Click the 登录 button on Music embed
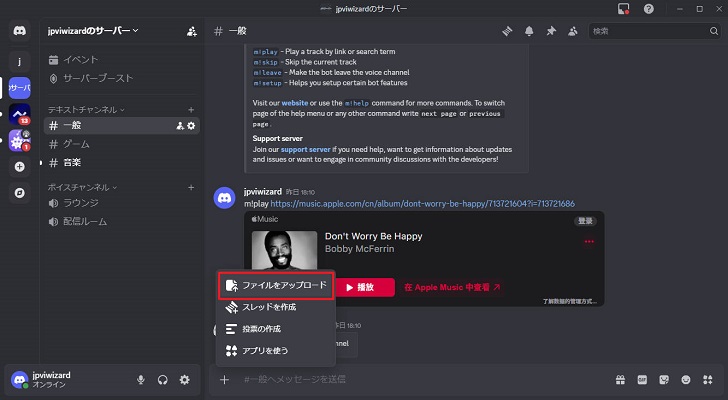This screenshot has width=728, height=400. 585,221
